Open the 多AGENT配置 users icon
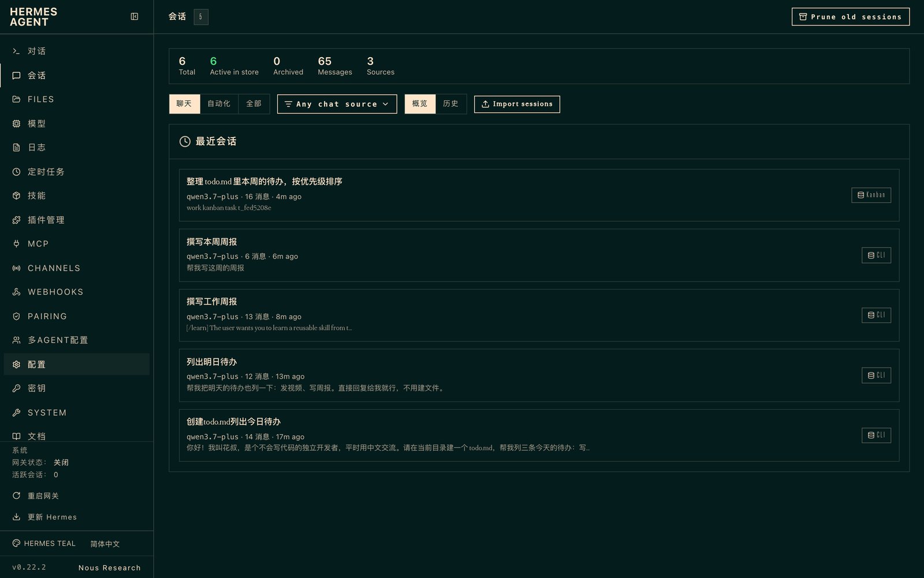This screenshot has height=578, width=924. 16,340
